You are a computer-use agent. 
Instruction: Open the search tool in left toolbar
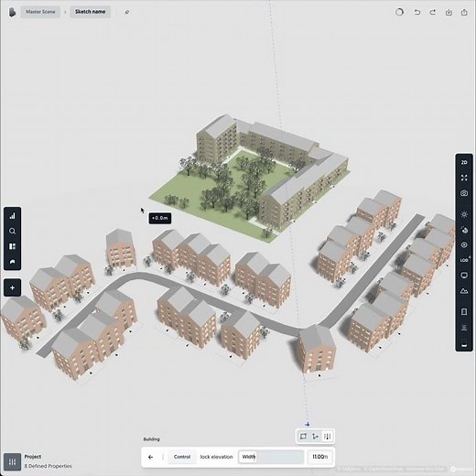(x=12, y=231)
